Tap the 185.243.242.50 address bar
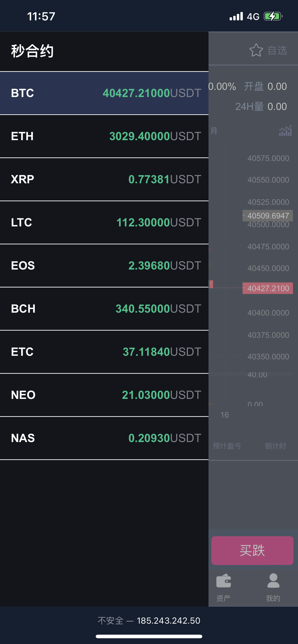 coord(149,621)
